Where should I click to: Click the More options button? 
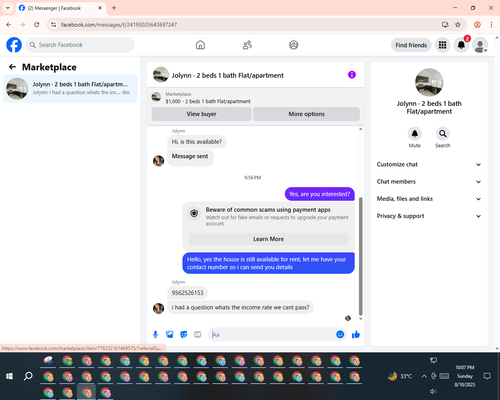click(x=306, y=114)
